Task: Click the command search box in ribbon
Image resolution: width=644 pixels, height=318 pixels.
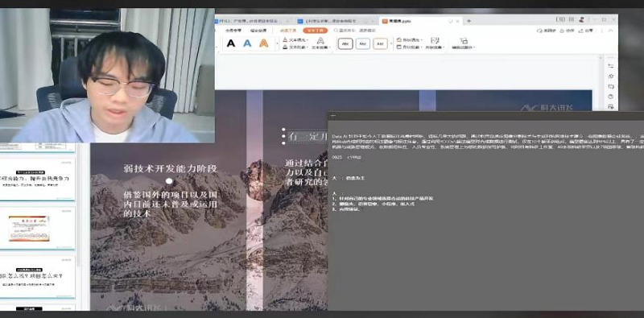Action: 356,31
